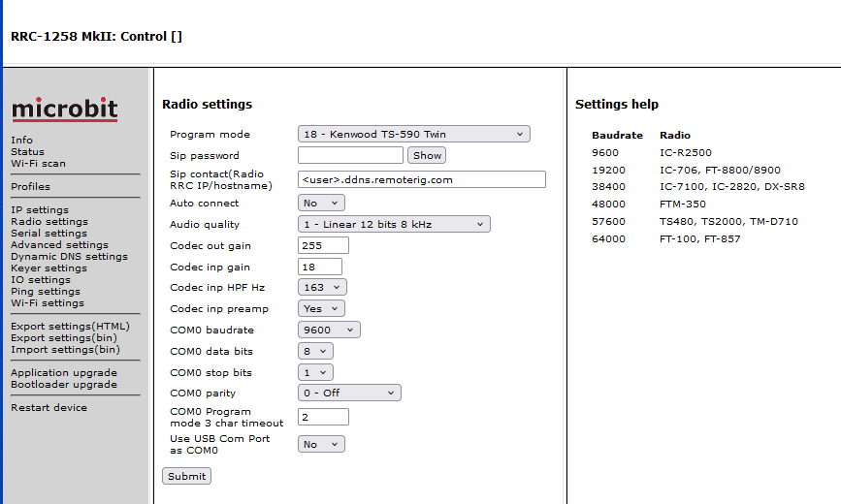
Task: Open the Program mode dropdown
Action: point(413,135)
